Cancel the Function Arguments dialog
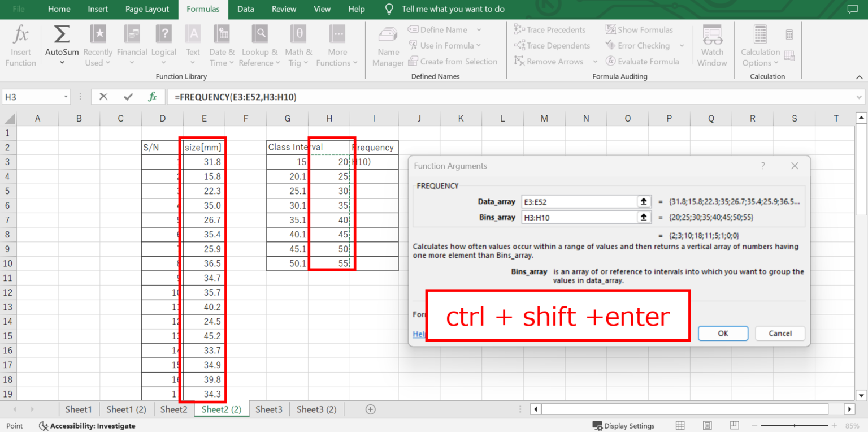 pos(780,334)
